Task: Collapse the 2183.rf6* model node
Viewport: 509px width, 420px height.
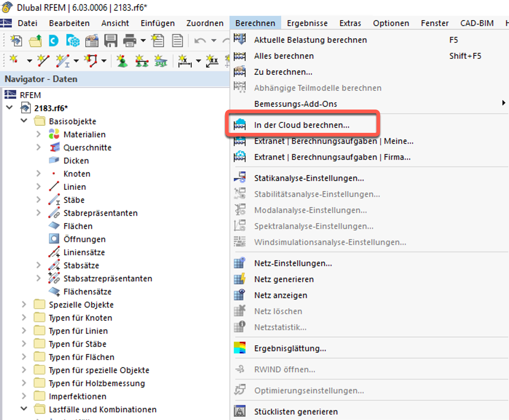Action: click(9, 108)
